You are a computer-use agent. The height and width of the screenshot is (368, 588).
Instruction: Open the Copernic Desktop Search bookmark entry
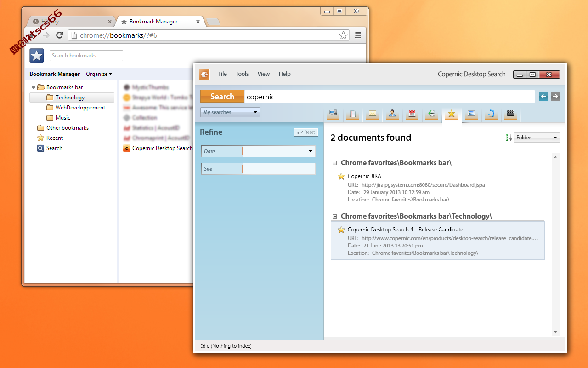(158, 148)
